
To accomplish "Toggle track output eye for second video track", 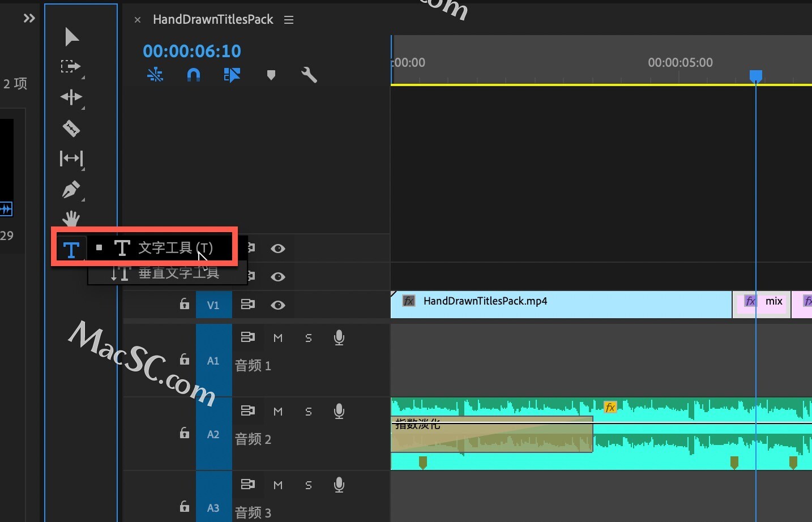I will click(x=278, y=277).
